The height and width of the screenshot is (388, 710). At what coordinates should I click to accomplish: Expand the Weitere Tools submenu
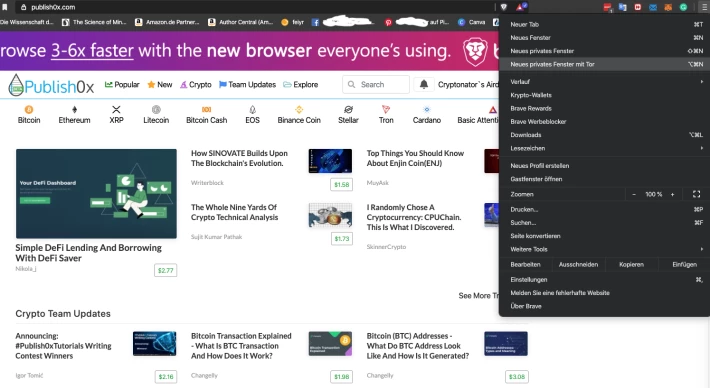604,249
